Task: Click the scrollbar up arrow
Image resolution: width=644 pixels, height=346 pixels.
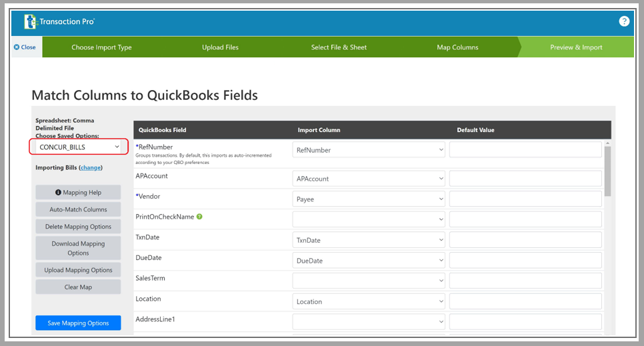Action: pyautogui.click(x=607, y=143)
